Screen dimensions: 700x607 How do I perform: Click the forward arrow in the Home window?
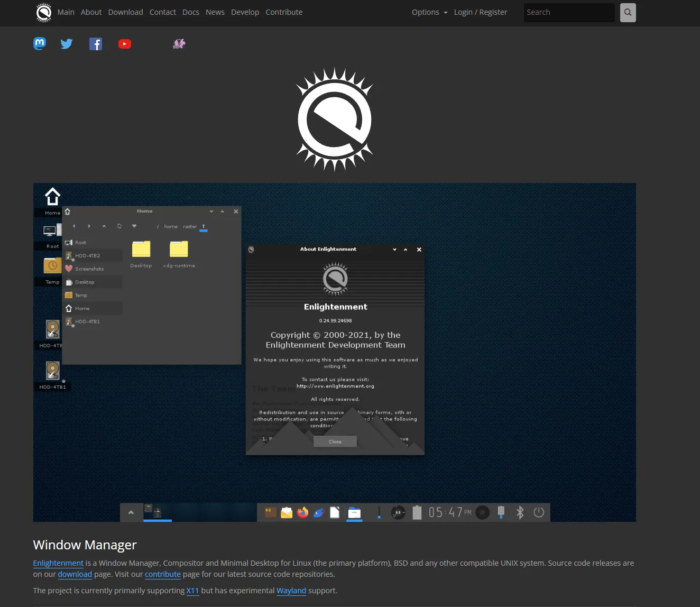89,226
